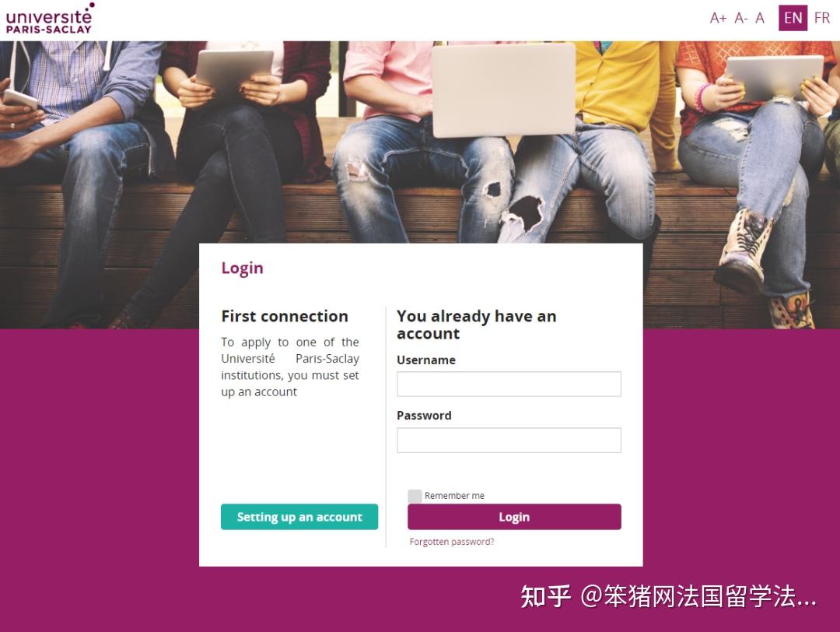Switch the site language to French

[822, 17]
